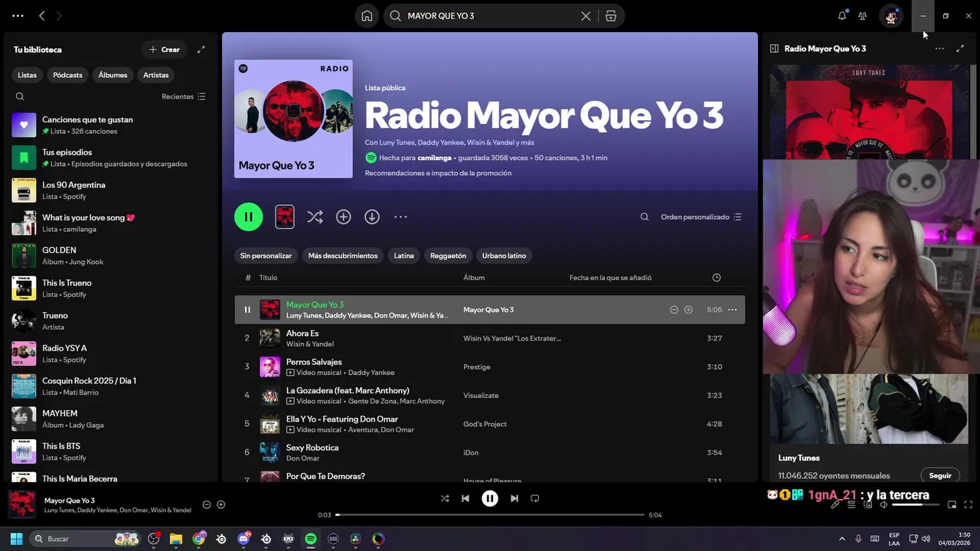Image resolution: width=980 pixels, height=551 pixels.
Task: Hide Mayor Que Yo 3 with minus icon
Action: tap(674, 310)
